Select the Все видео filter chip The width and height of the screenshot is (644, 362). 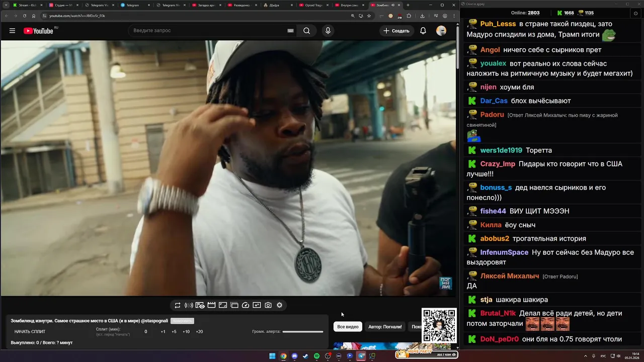[x=348, y=327]
